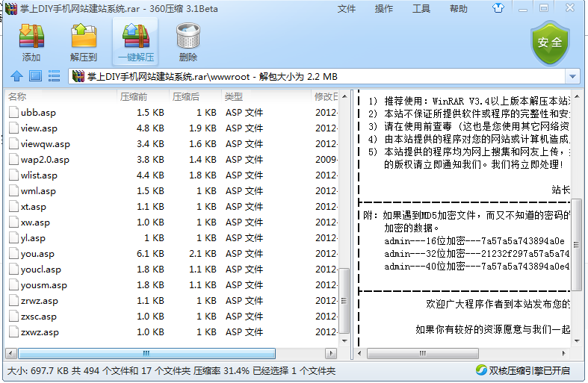Click the green 安全 shield badge
This screenshot has height=383, width=588.
click(x=550, y=43)
